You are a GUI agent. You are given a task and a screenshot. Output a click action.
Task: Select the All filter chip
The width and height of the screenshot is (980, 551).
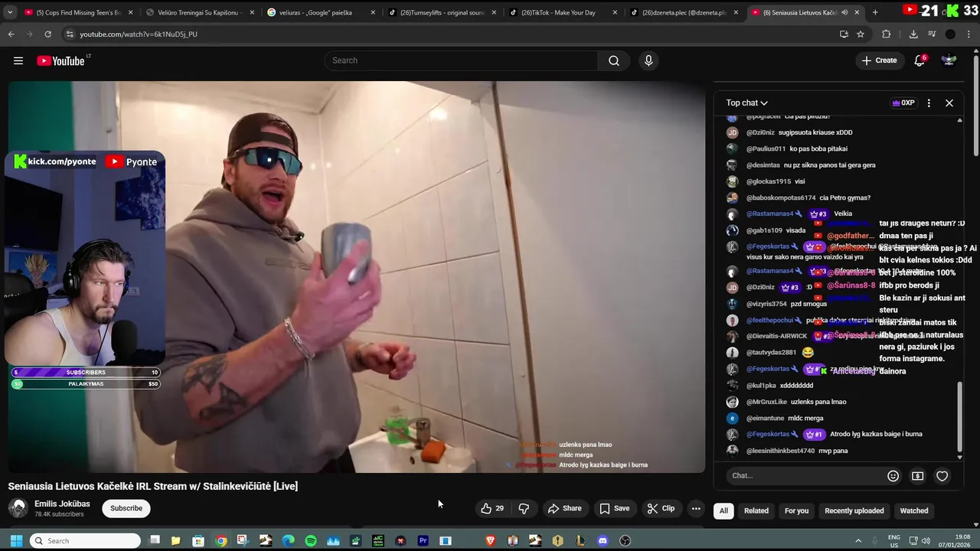(724, 510)
